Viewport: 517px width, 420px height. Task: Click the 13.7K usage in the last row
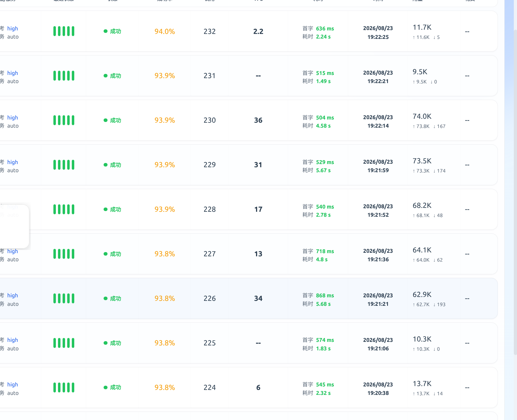tap(422, 384)
